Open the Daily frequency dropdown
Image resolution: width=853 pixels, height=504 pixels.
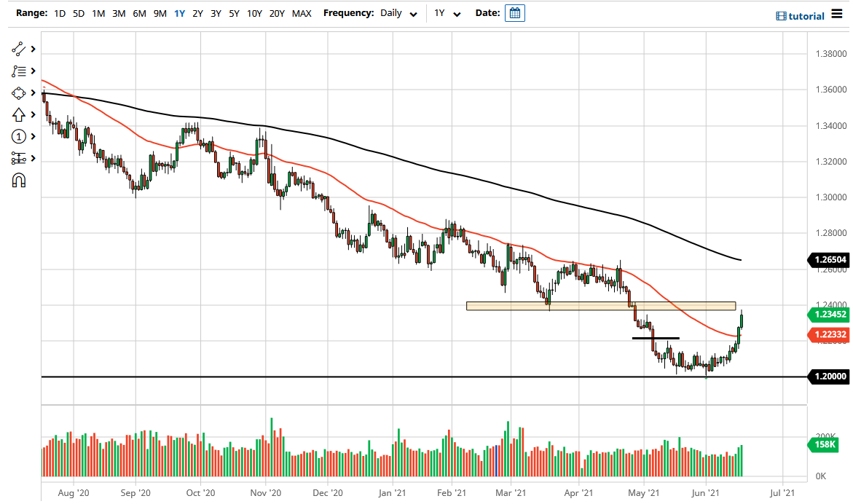pyautogui.click(x=397, y=13)
